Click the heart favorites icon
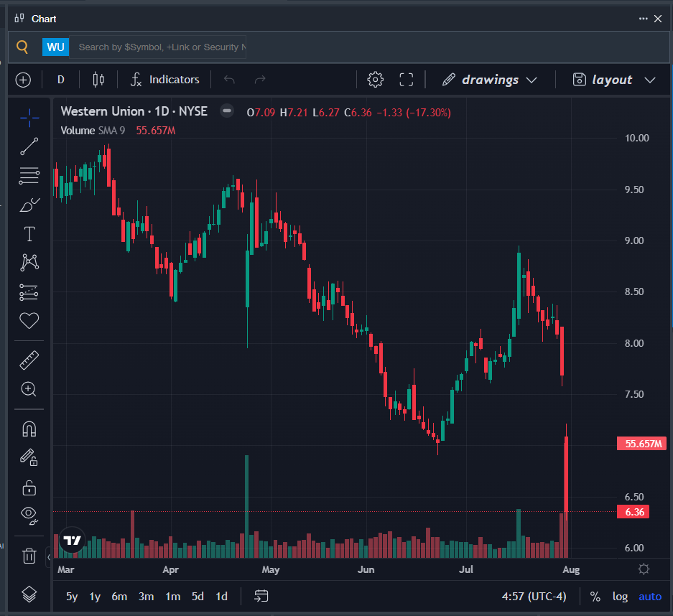Screen dimensions: 673x616 coord(29,320)
